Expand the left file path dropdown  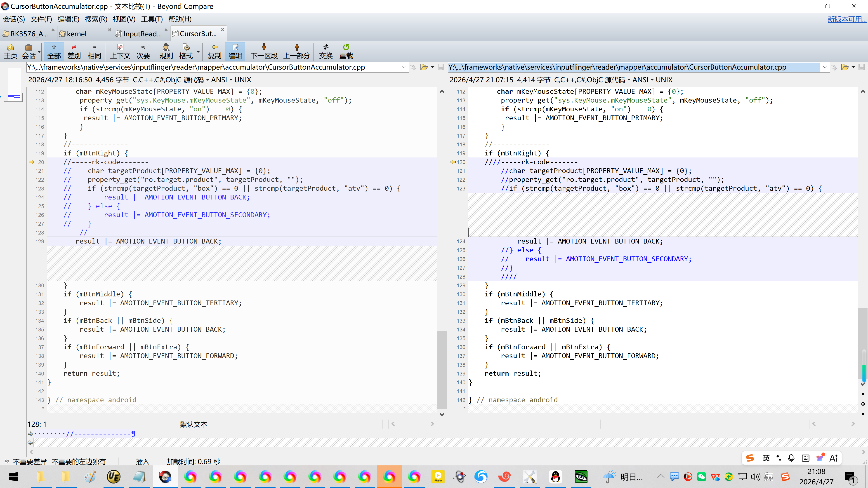404,67
